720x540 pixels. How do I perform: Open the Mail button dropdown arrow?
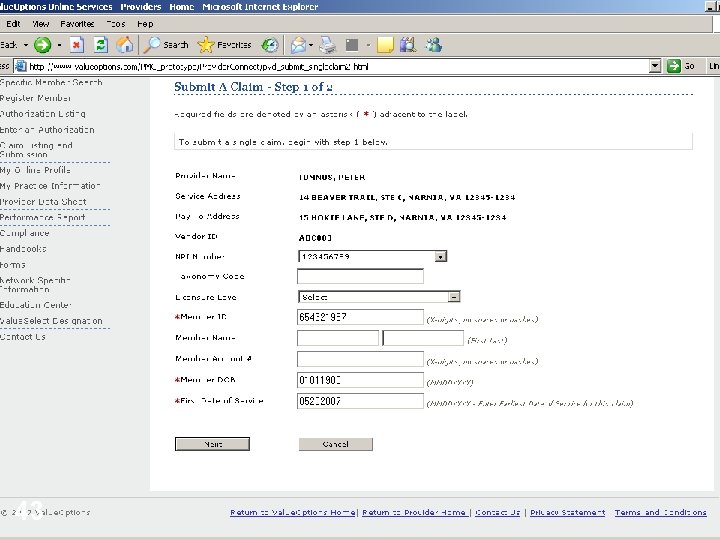coord(311,45)
